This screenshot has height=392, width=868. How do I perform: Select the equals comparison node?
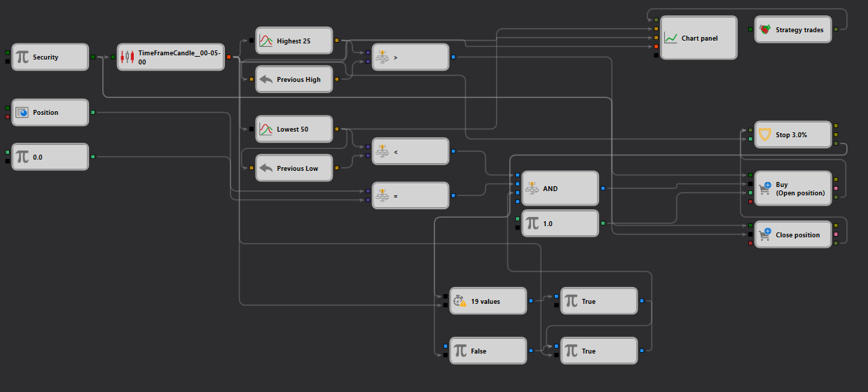click(x=410, y=195)
